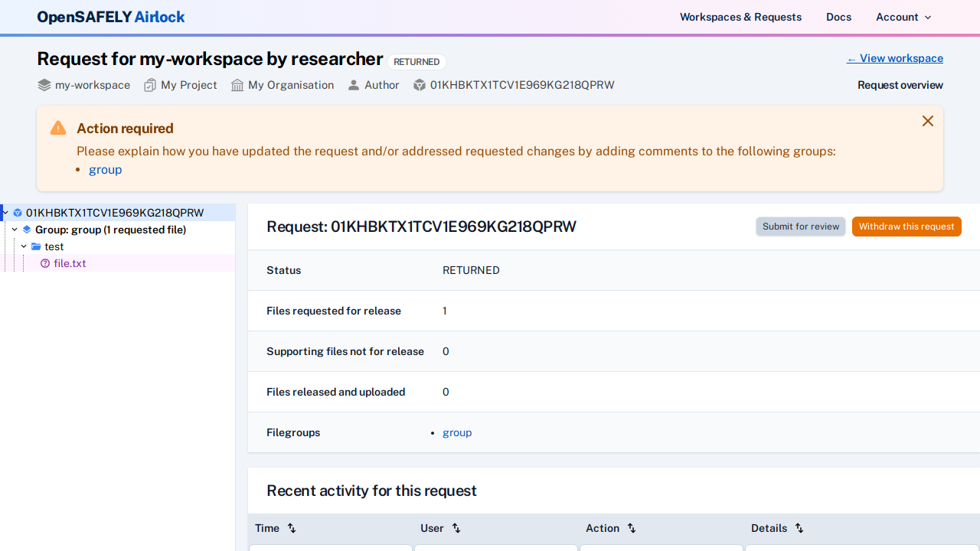Collapse the test folder in the file tree

(23, 246)
